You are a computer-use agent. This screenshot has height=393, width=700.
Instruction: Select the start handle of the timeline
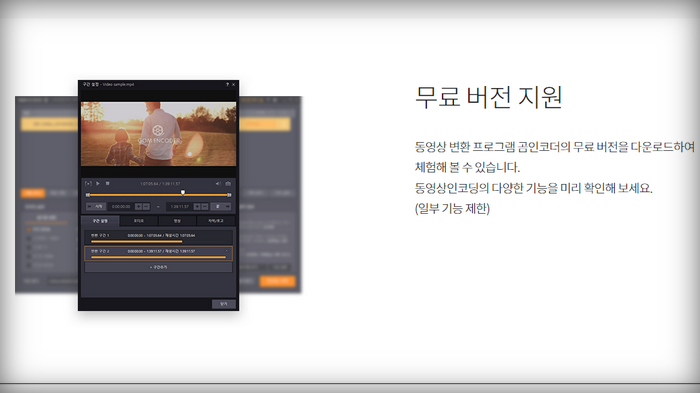point(88,195)
